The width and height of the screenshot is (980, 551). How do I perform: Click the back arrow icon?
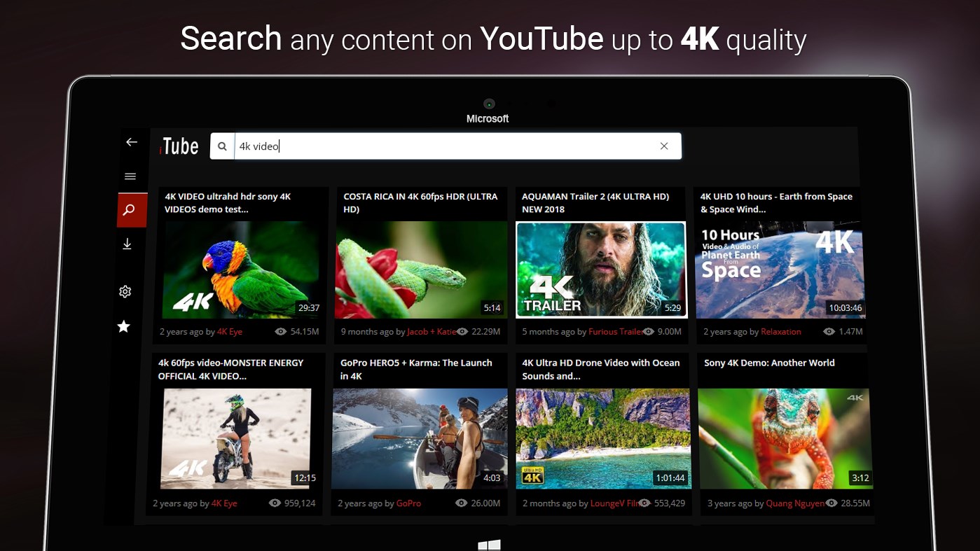(x=131, y=142)
